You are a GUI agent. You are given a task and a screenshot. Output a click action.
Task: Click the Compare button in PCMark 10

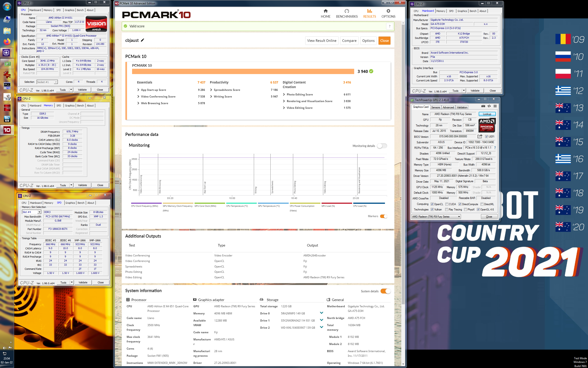point(349,41)
